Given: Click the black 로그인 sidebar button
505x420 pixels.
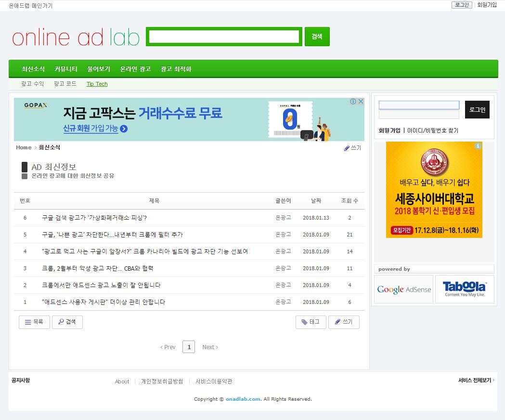Looking at the screenshot, I should [477, 110].
